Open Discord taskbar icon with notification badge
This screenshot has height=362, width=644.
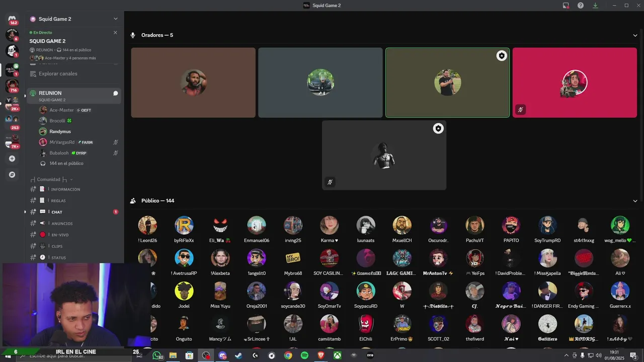point(222,355)
